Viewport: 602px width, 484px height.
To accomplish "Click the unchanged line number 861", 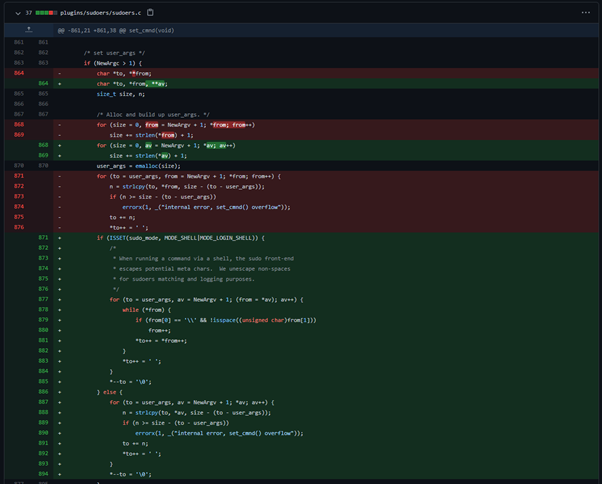I will (19, 42).
